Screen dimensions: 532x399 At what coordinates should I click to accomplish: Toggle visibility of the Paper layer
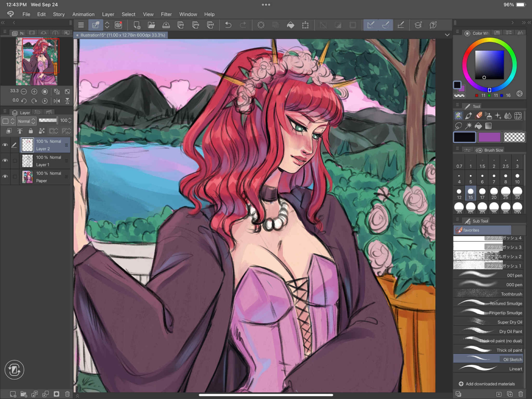[5, 176]
